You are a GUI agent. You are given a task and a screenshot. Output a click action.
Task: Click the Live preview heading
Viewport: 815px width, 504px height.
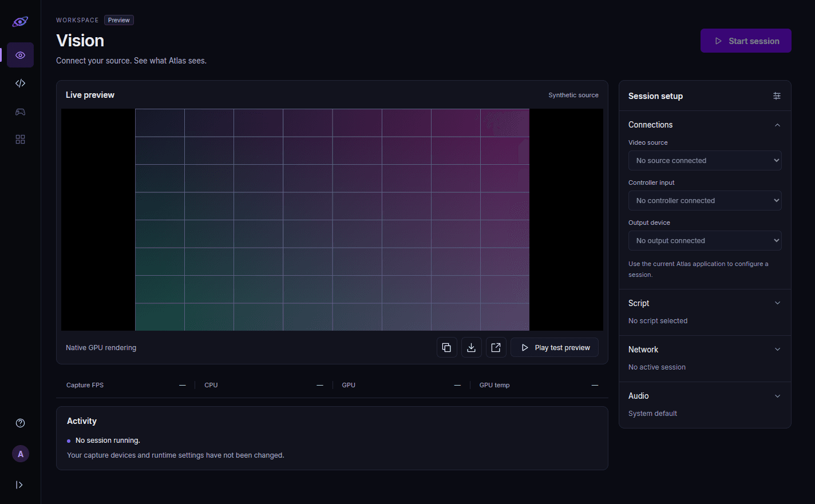click(90, 95)
